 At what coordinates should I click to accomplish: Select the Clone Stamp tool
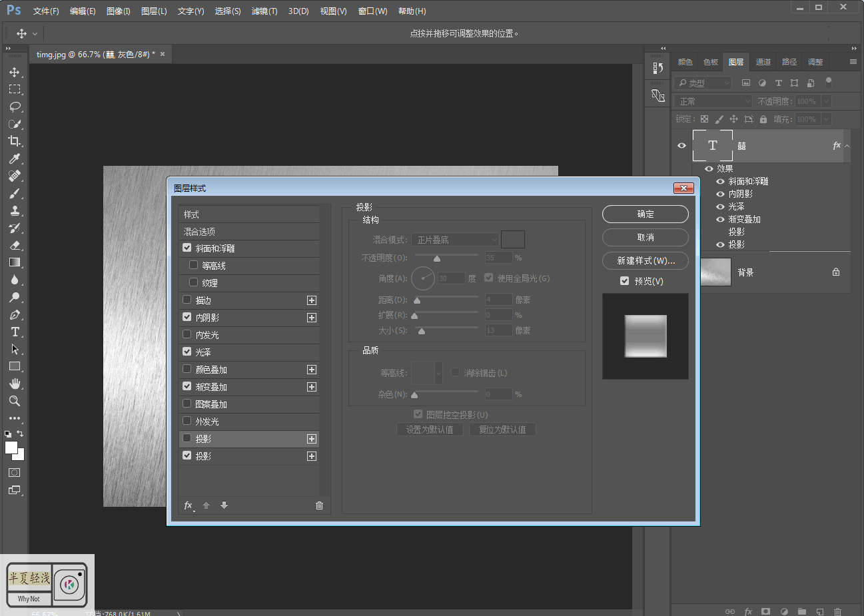[15, 210]
